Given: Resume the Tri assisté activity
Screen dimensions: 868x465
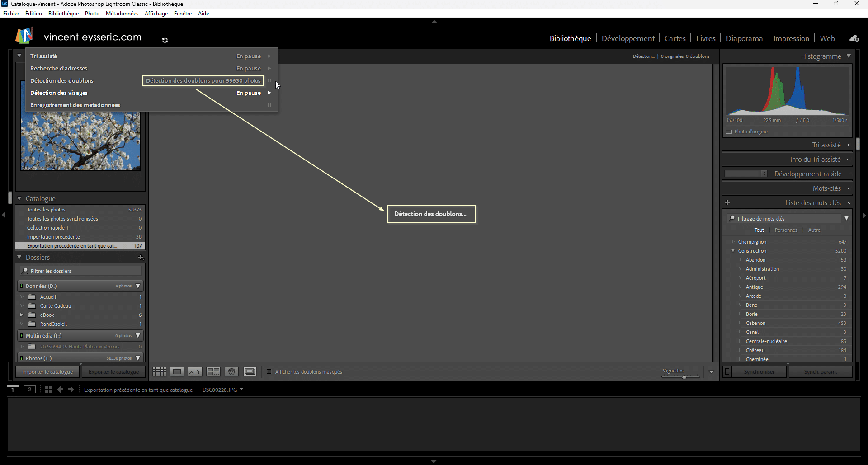Looking at the screenshot, I should [269, 56].
